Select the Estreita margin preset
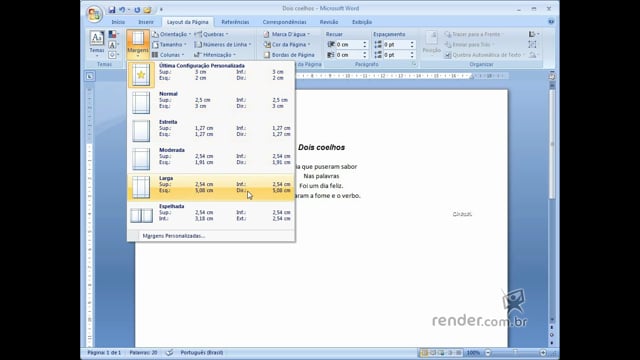Screen dimensions: 640x360 click(211, 131)
